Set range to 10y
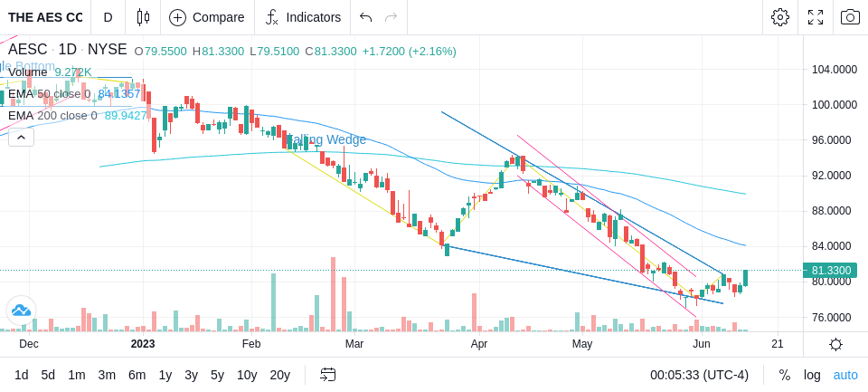The height and width of the screenshot is (392, 868). (247, 376)
